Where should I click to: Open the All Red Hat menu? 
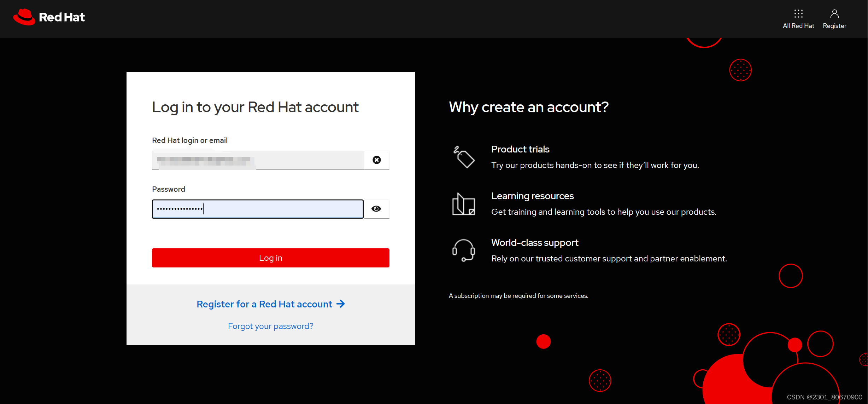coord(798,18)
